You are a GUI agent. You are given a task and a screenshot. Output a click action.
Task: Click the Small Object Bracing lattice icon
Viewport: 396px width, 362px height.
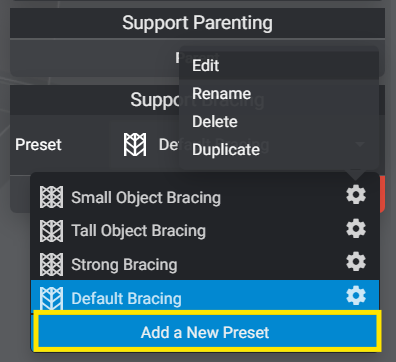pos(51,197)
